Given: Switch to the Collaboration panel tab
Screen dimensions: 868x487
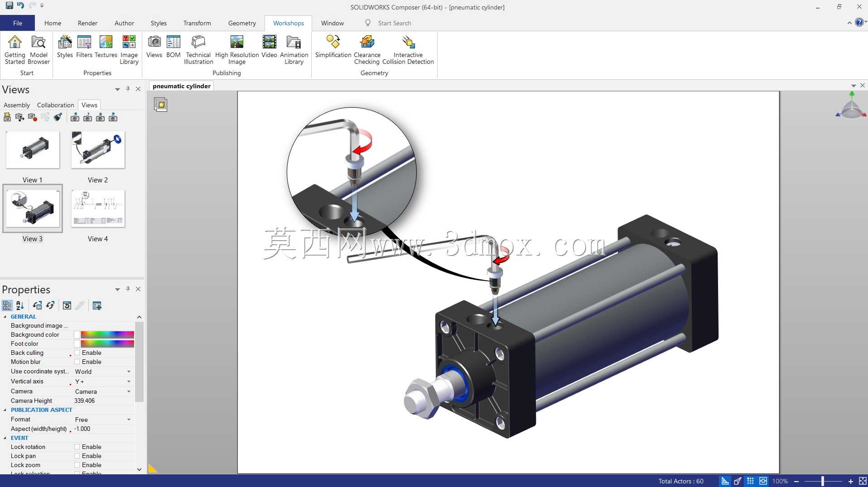Looking at the screenshot, I should [55, 105].
